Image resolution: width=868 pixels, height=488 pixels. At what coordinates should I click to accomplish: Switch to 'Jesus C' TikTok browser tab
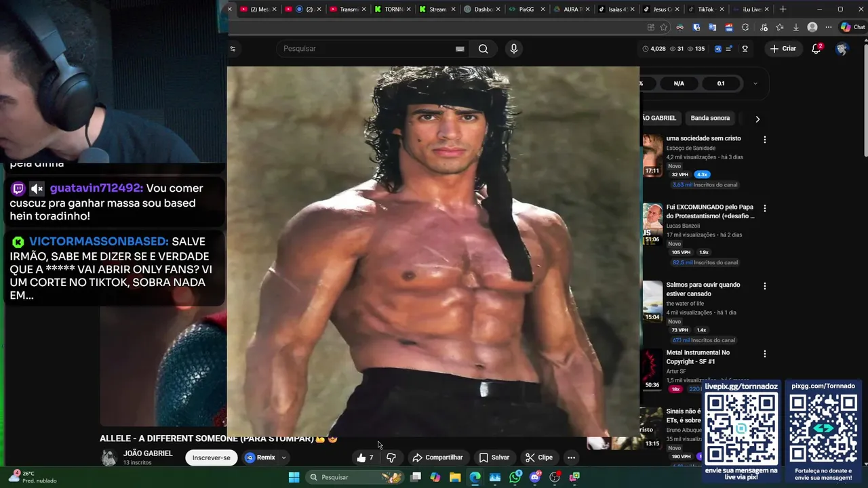[x=660, y=9]
